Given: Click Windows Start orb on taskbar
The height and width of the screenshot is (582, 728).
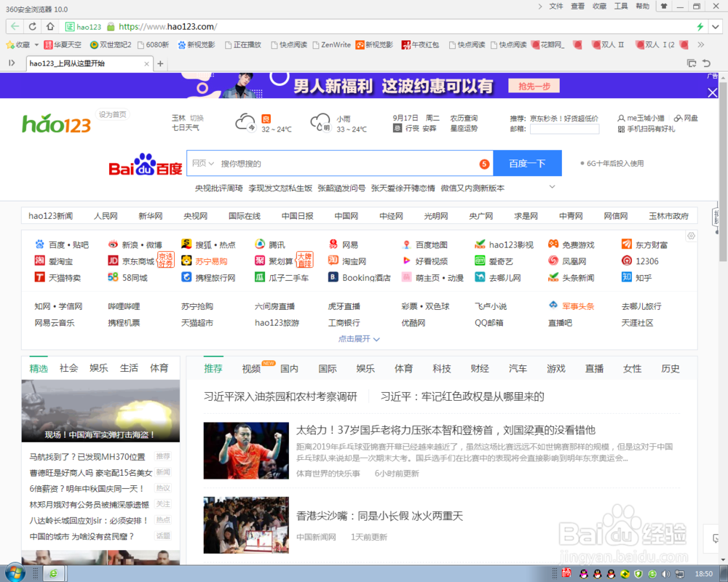Looking at the screenshot, I should (15, 573).
